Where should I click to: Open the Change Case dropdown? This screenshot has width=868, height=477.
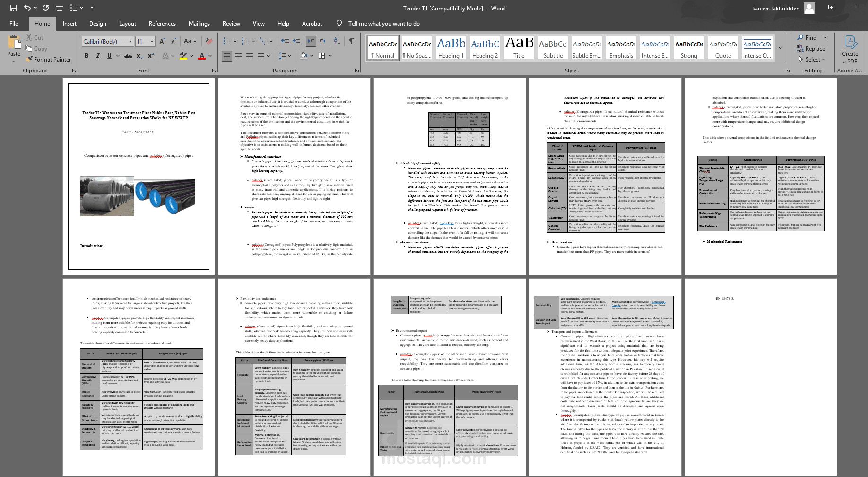(x=191, y=42)
